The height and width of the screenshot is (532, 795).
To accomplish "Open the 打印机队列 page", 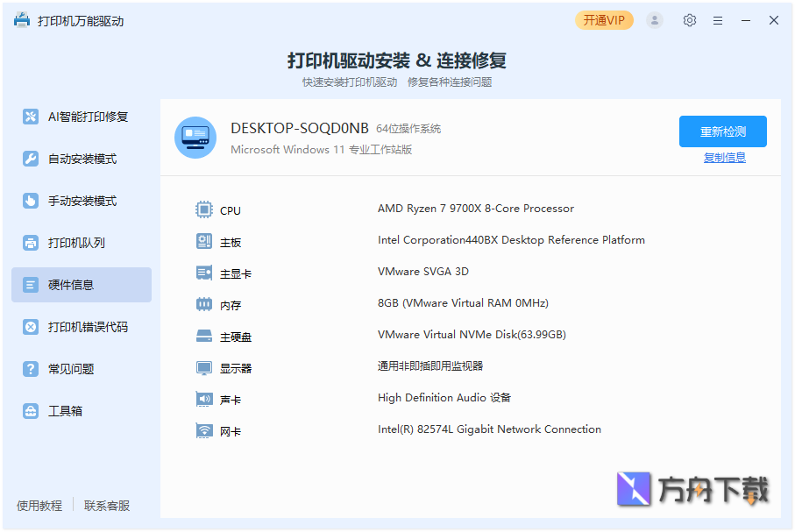I will [82, 243].
